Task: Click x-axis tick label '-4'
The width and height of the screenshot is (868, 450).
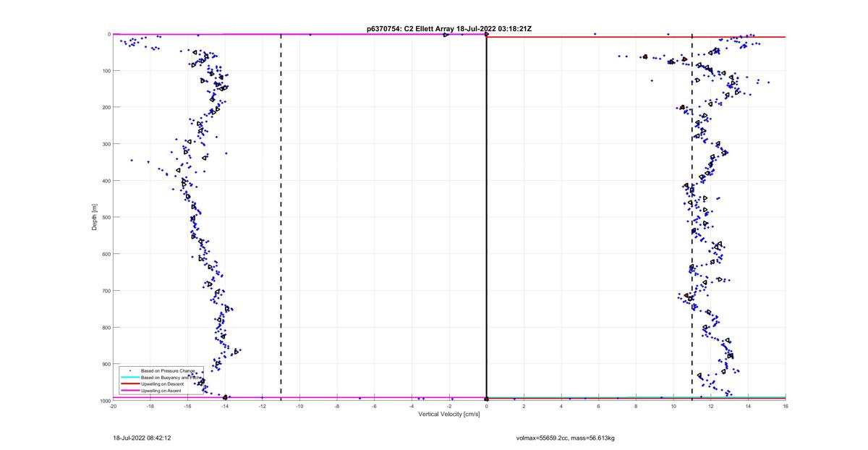Action: coord(412,407)
